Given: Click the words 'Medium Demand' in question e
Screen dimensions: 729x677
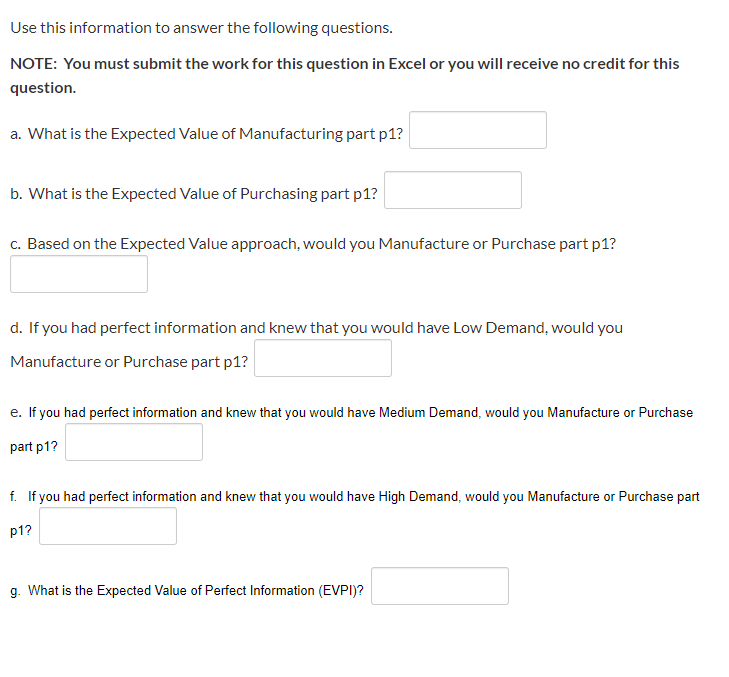Looking at the screenshot, I should [x=429, y=412].
